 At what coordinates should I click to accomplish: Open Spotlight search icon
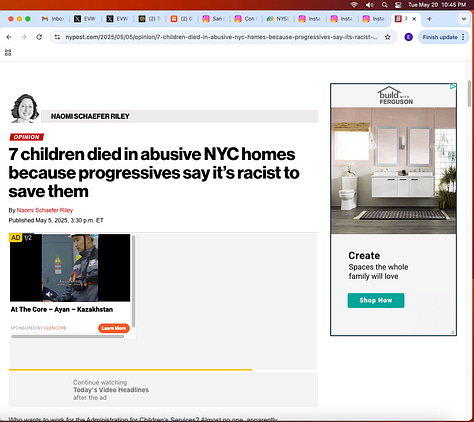[385, 5]
